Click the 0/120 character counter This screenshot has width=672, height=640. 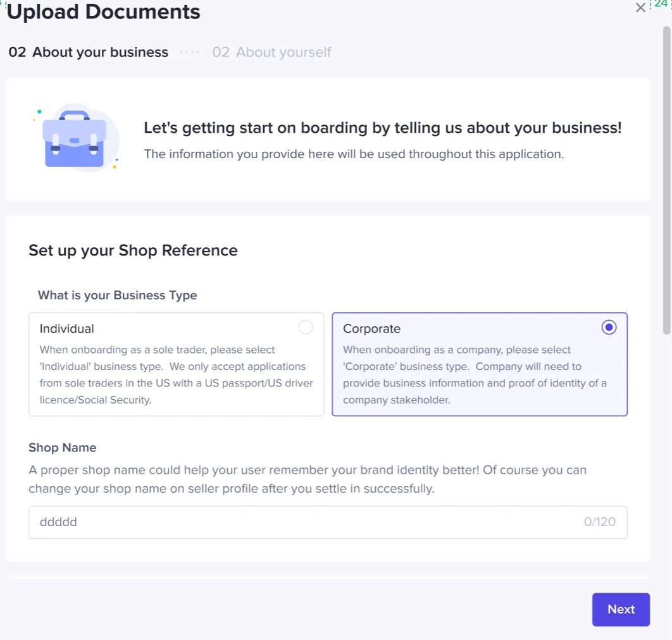pyautogui.click(x=599, y=522)
